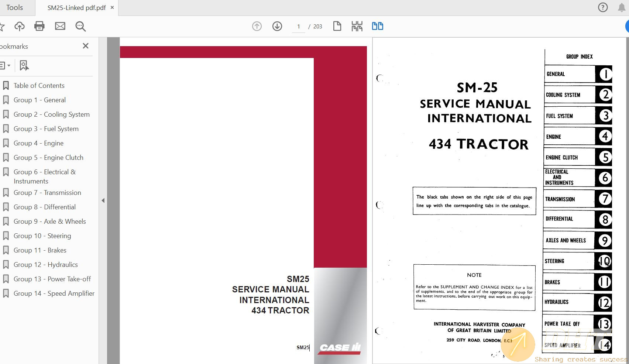This screenshot has width=629, height=364.
Task: Click the email envelope icon
Action: (x=60, y=26)
